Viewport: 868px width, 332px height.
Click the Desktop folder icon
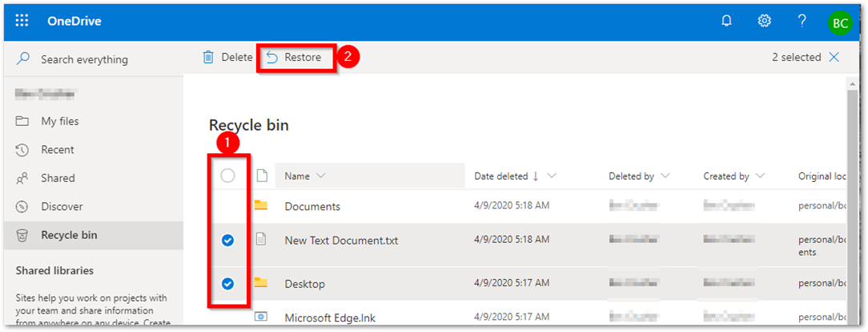pyautogui.click(x=260, y=282)
